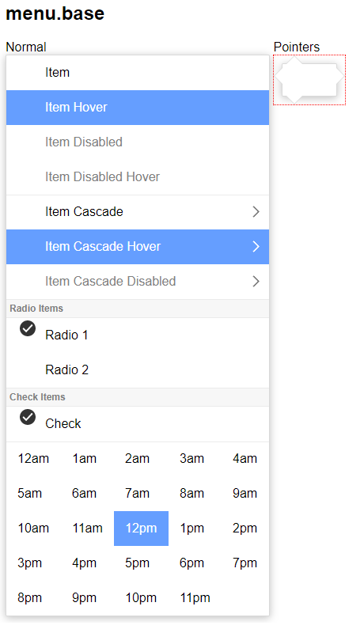Screen dimensions: 364x629
Task: Click the Item Disabled entry
Action: coord(138,142)
